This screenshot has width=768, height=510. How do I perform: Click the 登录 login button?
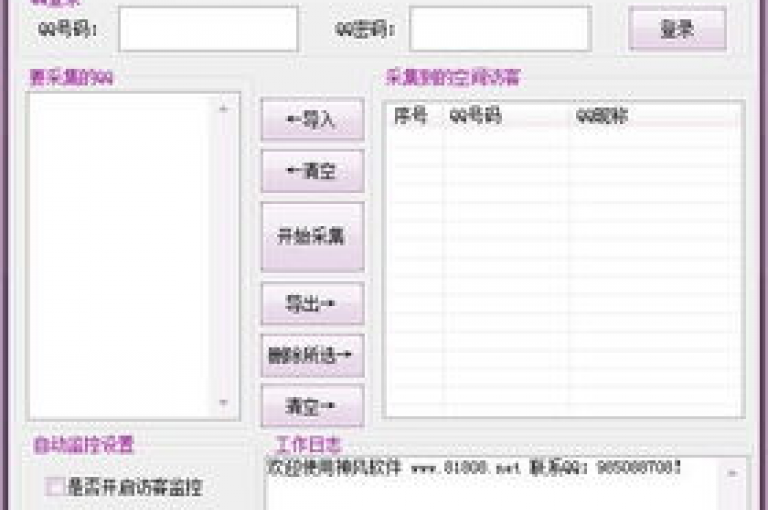[677, 29]
